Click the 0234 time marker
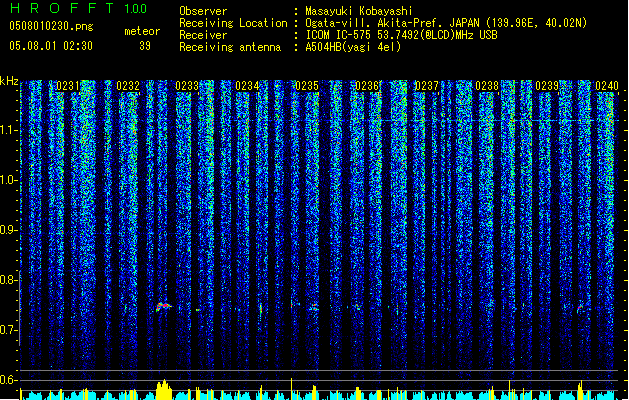Screen dimensions: 629x400 pyautogui.click(x=247, y=86)
